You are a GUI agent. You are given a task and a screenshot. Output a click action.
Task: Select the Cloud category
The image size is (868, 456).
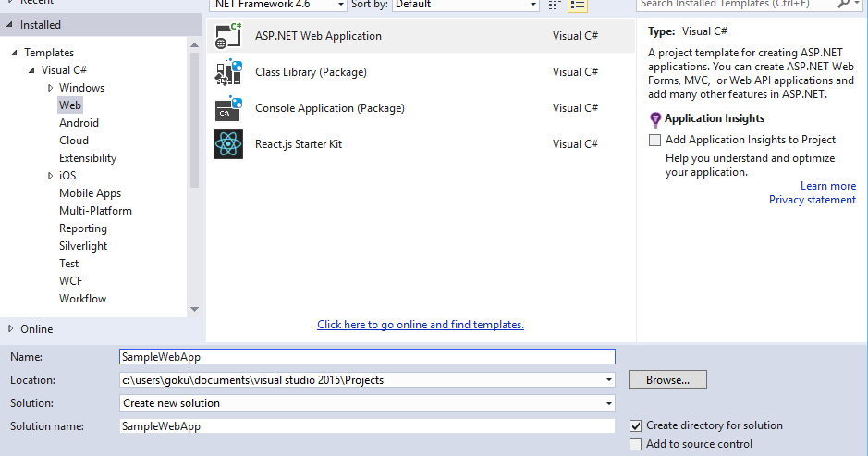coord(74,141)
